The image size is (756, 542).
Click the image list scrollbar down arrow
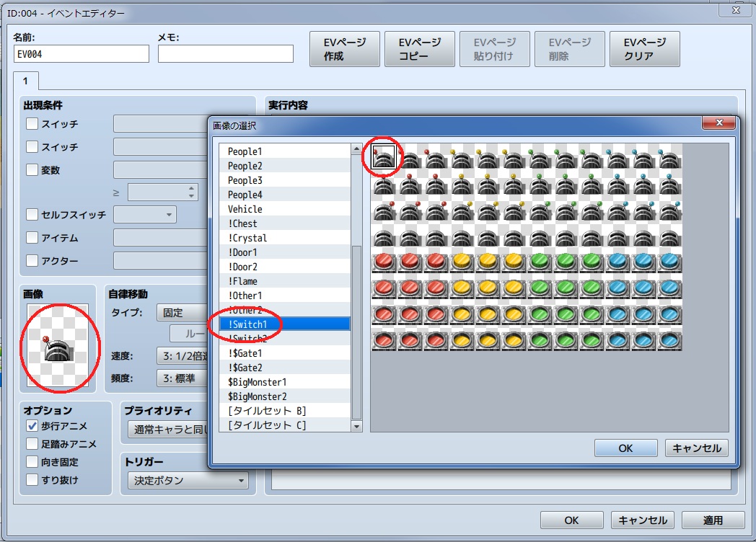[357, 427]
